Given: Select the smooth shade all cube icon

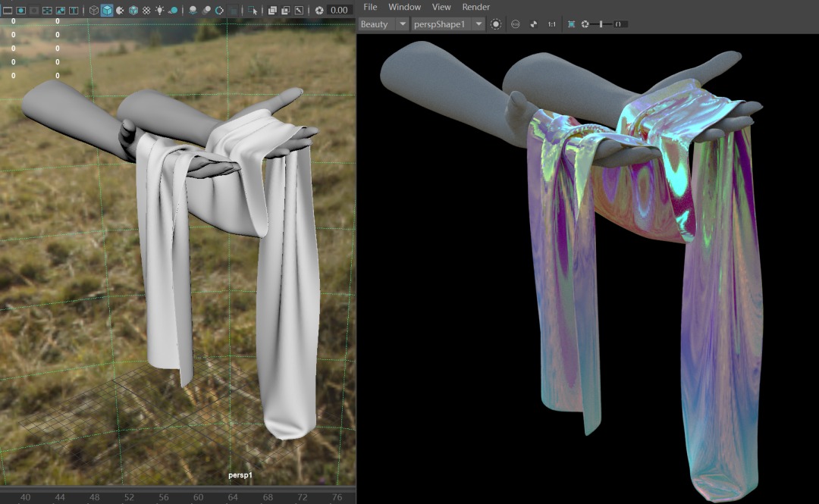Looking at the screenshot, I should point(107,10).
